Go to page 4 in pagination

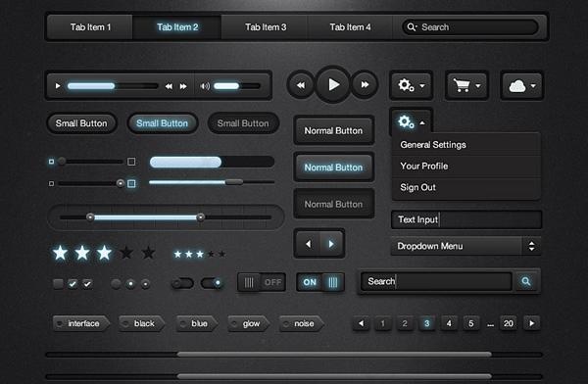[x=449, y=323]
